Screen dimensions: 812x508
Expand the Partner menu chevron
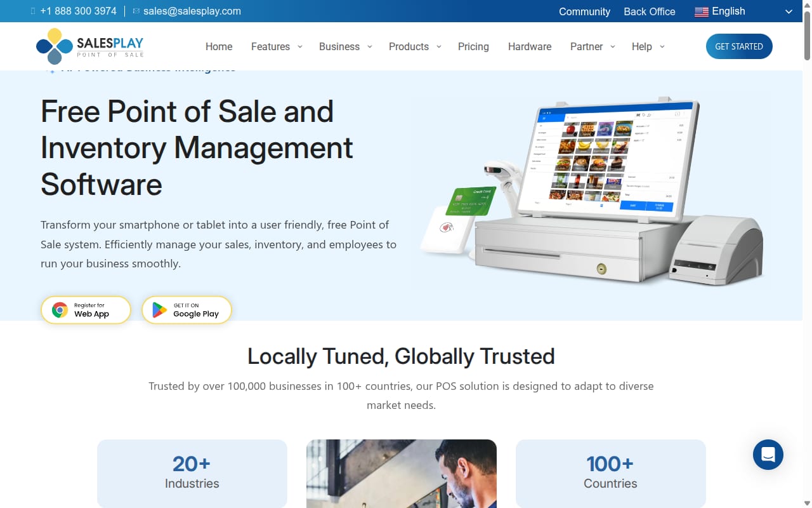click(x=613, y=46)
